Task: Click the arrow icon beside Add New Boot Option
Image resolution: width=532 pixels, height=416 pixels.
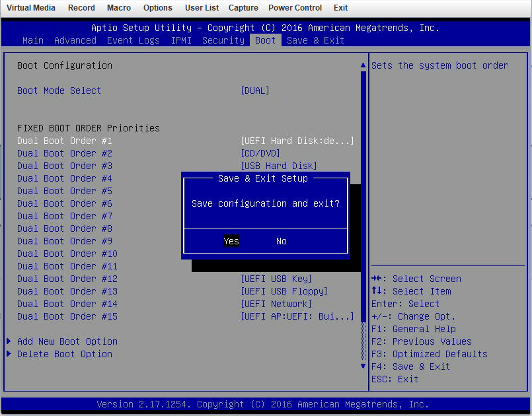Action: point(9,341)
